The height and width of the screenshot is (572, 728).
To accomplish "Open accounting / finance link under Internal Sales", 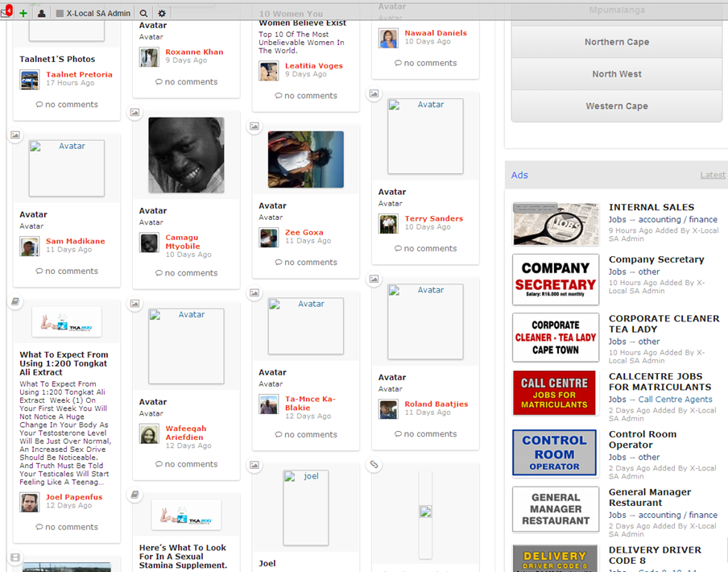I will [678, 220].
